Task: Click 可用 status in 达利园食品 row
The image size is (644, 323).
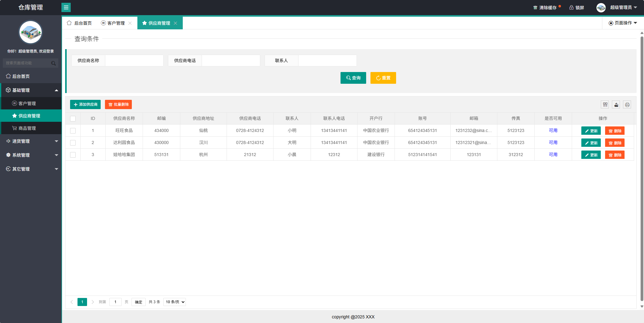Action: click(x=553, y=142)
